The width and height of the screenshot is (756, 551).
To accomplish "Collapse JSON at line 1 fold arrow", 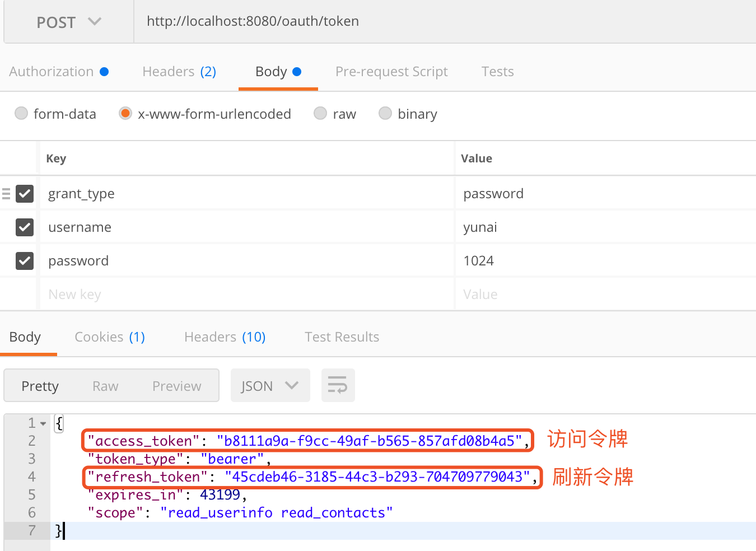I will pos(43,423).
